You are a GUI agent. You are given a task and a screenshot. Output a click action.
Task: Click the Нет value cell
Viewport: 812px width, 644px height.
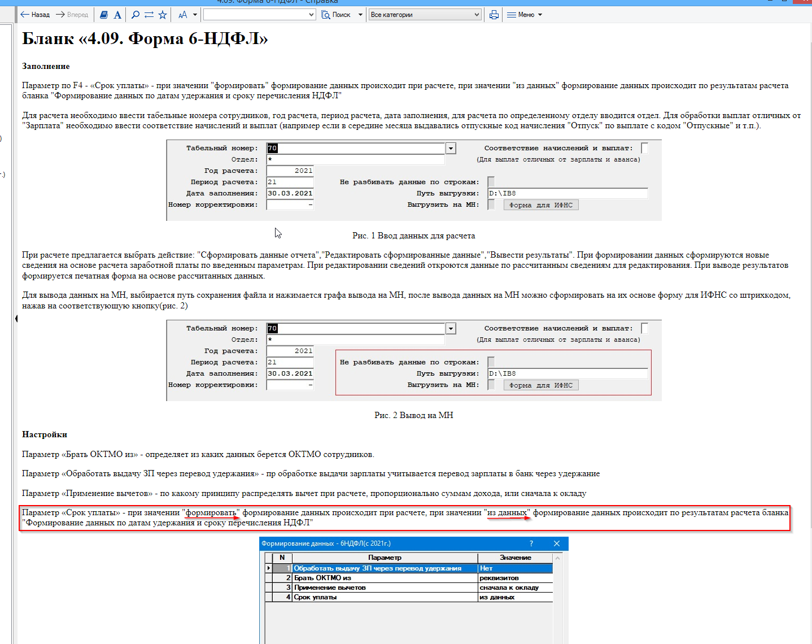[515, 568]
